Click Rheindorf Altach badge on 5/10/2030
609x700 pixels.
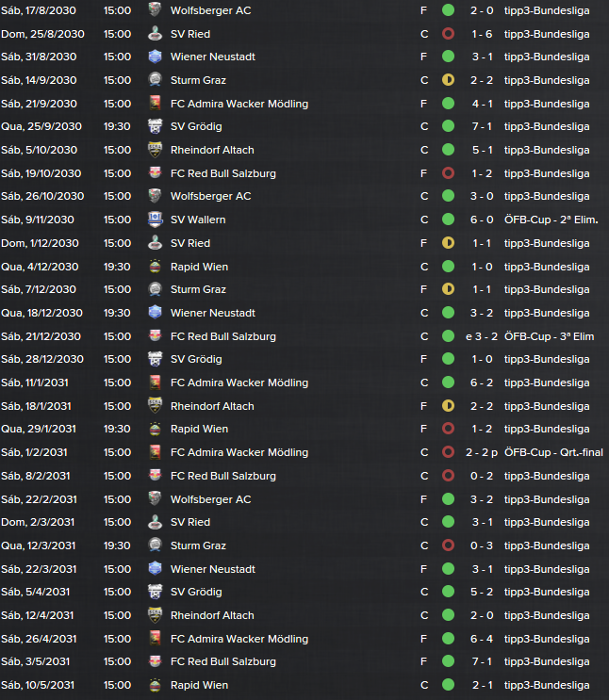click(155, 150)
